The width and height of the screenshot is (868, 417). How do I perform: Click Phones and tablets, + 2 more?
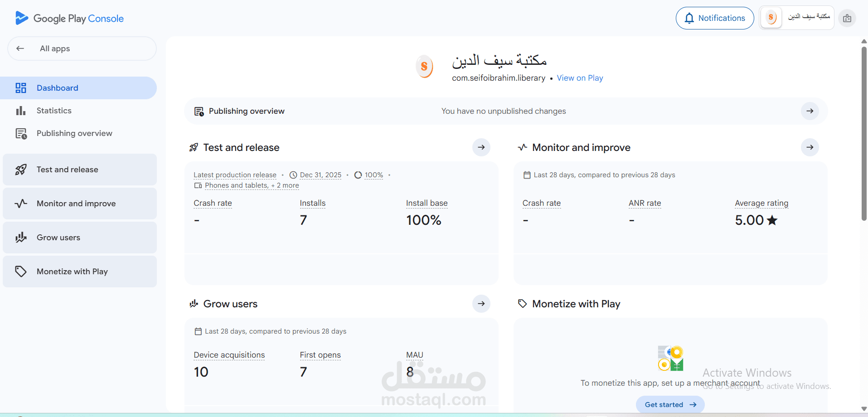click(252, 185)
